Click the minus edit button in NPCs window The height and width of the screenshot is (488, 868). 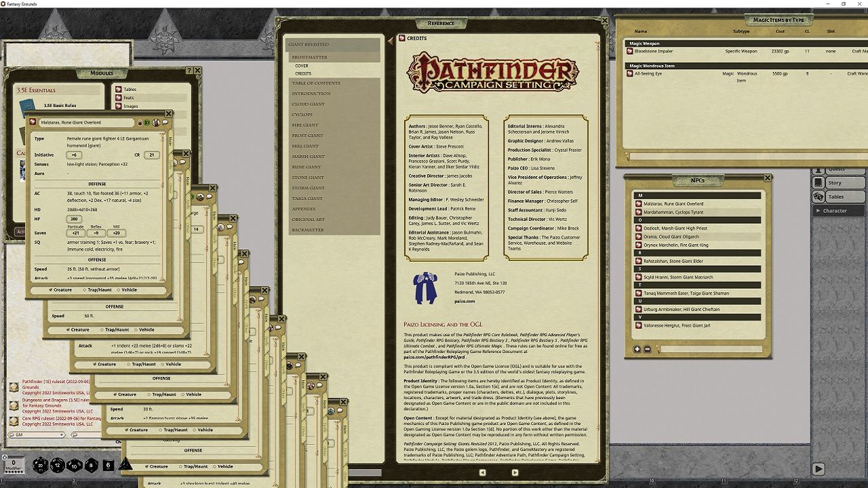pos(647,349)
